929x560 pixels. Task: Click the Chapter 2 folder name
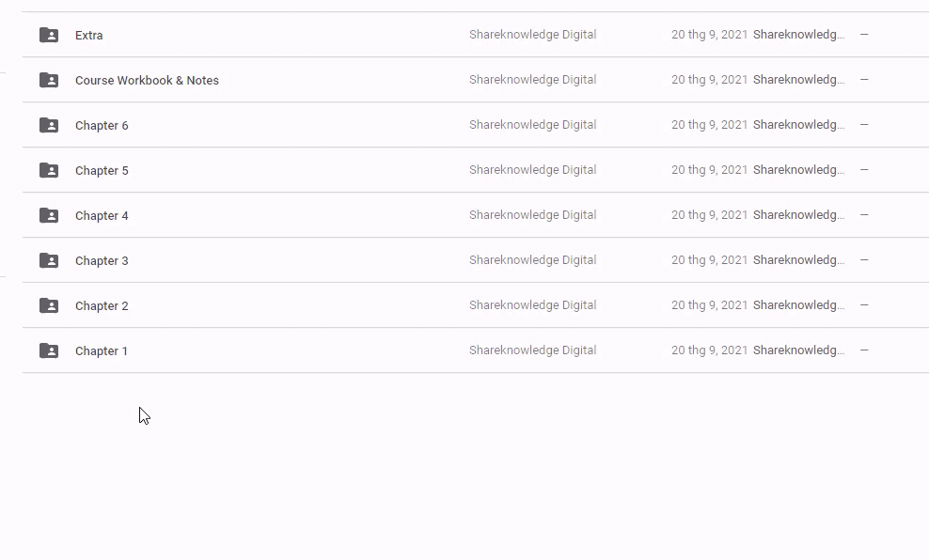102,306
